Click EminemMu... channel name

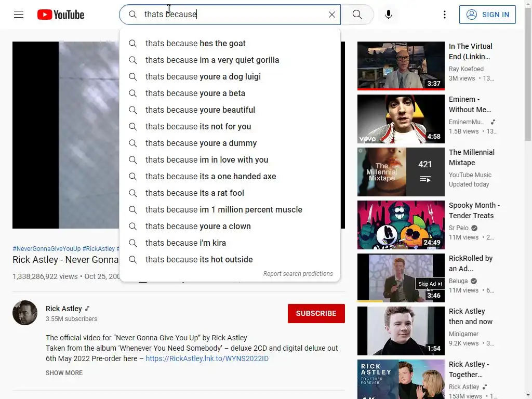[x=467, y=122]
